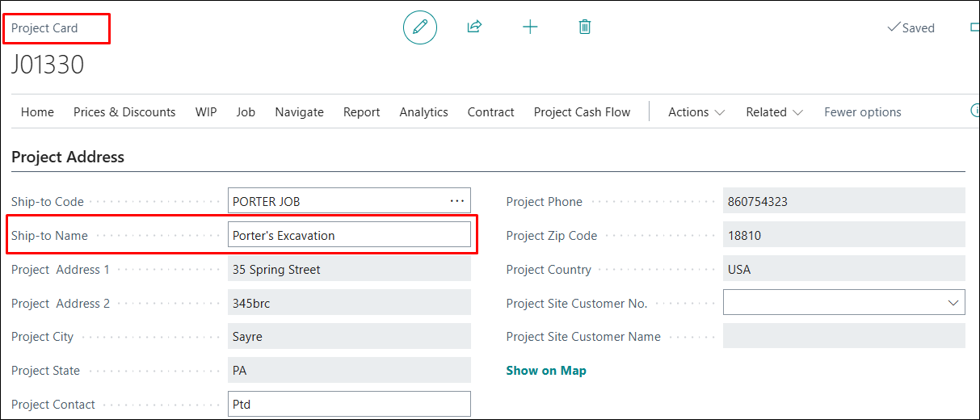This screenshot has width=980, height=420.
Task: Click Fewer options button
Action: (862, 112)
